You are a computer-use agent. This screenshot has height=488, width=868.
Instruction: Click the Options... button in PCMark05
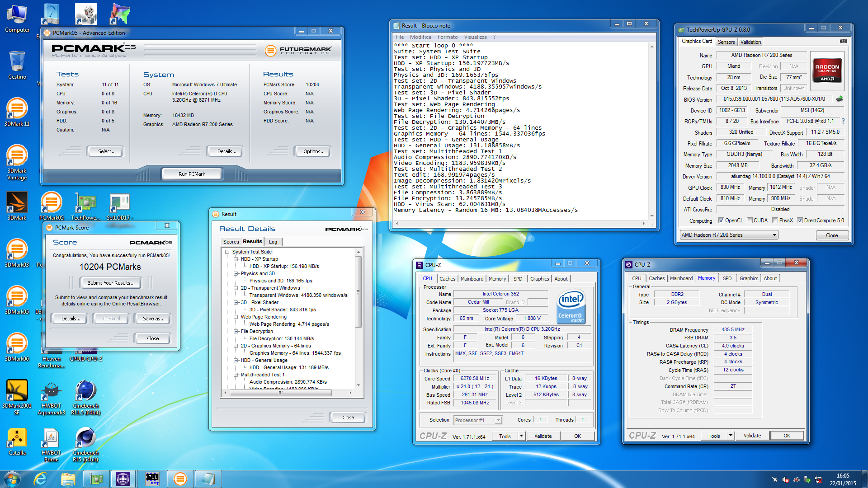314,151
